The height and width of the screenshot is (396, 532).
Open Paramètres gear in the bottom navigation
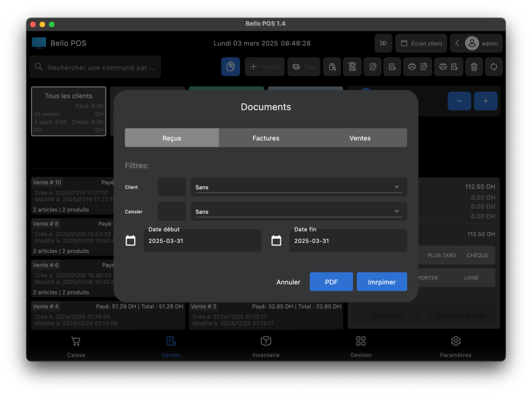[x=456, y=346]
